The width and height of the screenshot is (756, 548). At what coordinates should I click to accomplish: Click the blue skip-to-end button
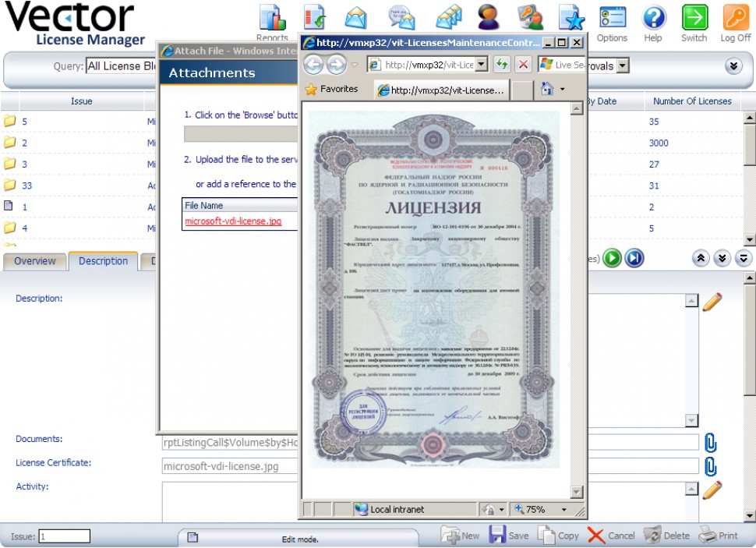click(634, 258)
